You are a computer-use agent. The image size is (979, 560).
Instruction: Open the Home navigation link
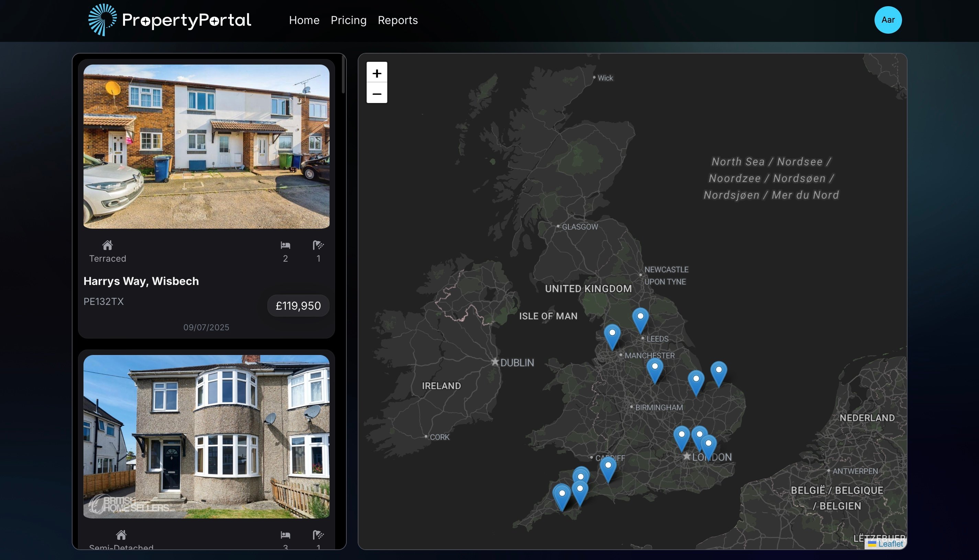tap(304, 20)
